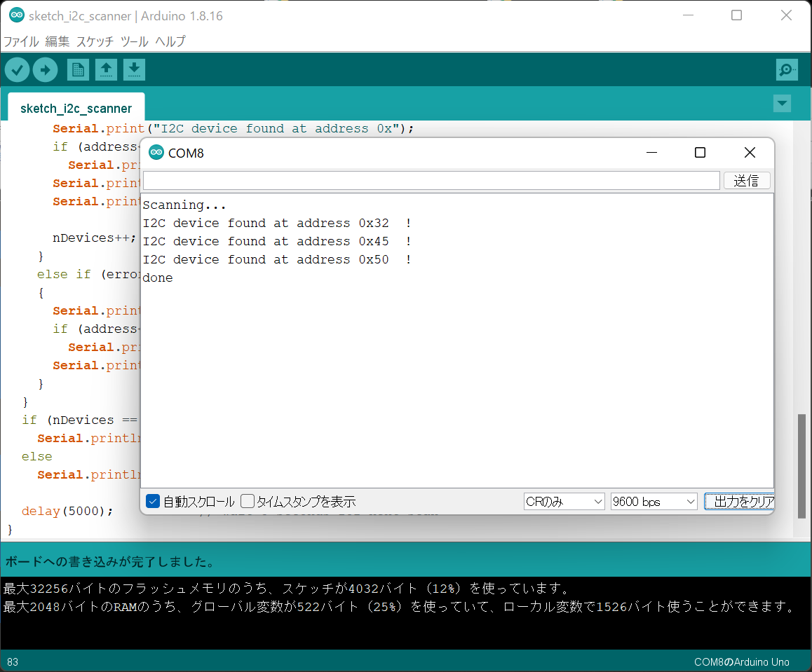Click the 'I2C device found' Serial.print code line

click(x=233, y=128)
